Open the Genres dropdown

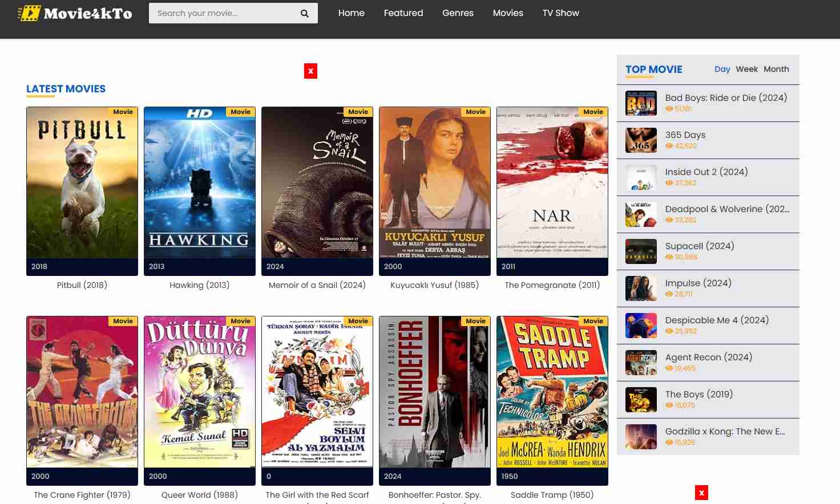458,13
